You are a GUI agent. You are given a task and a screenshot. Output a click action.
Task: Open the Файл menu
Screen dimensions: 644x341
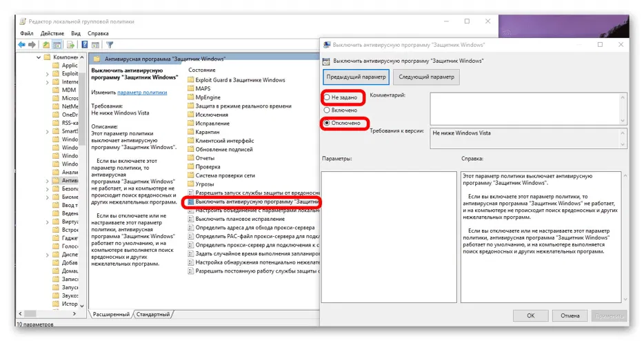click(27, 33)
